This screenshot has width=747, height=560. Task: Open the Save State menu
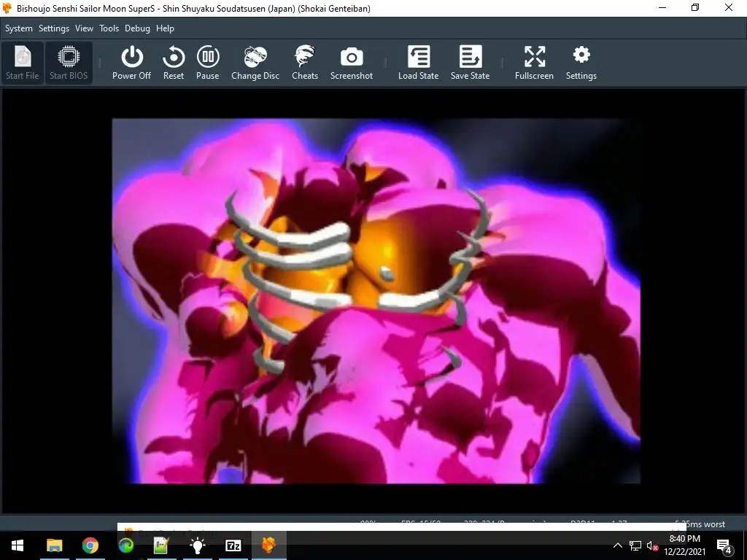pos(471,63)
